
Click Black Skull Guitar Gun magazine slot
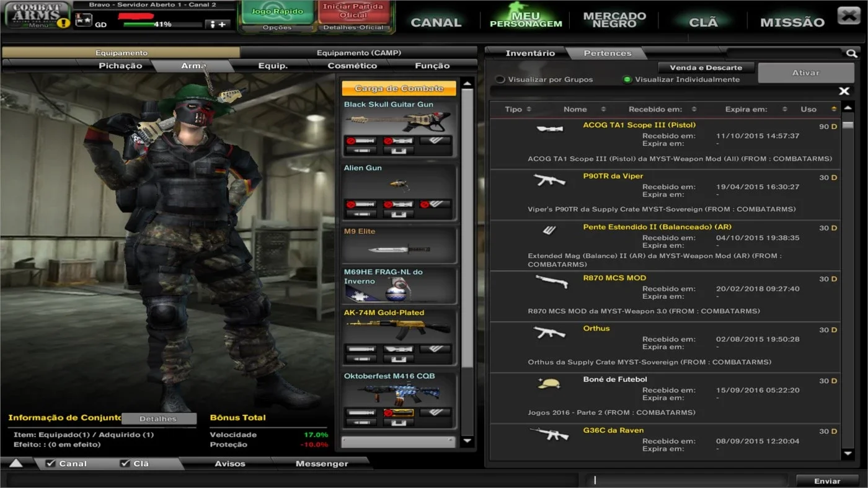tap(435, 141)
